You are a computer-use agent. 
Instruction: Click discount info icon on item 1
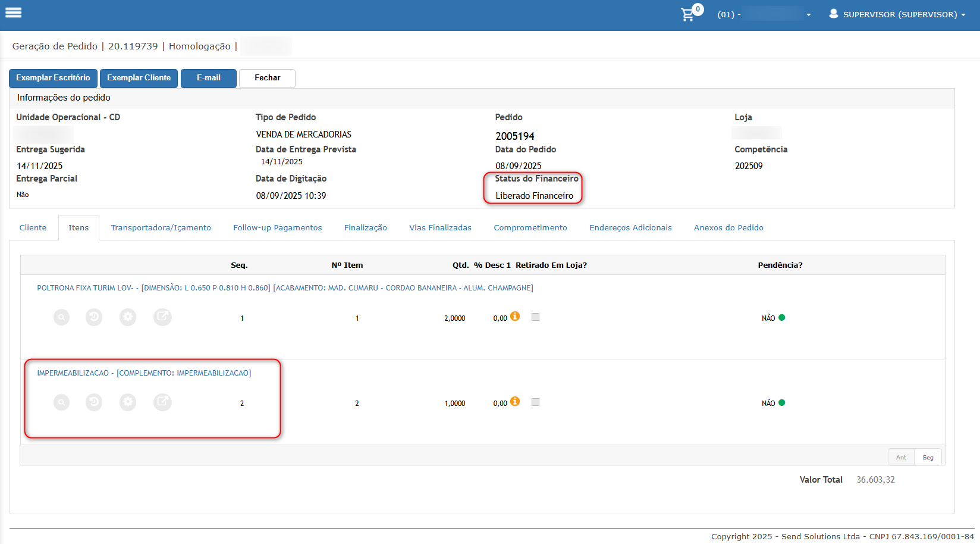pos(515,317)
